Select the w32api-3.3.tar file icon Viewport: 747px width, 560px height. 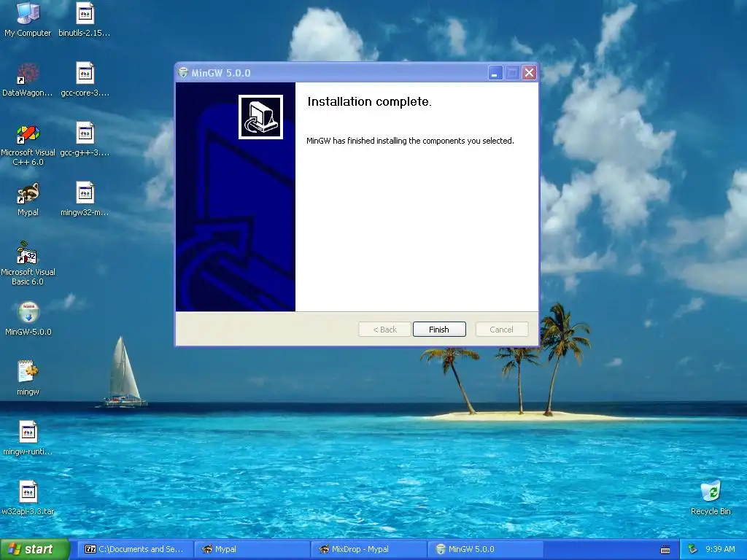(x=28, y=498)
